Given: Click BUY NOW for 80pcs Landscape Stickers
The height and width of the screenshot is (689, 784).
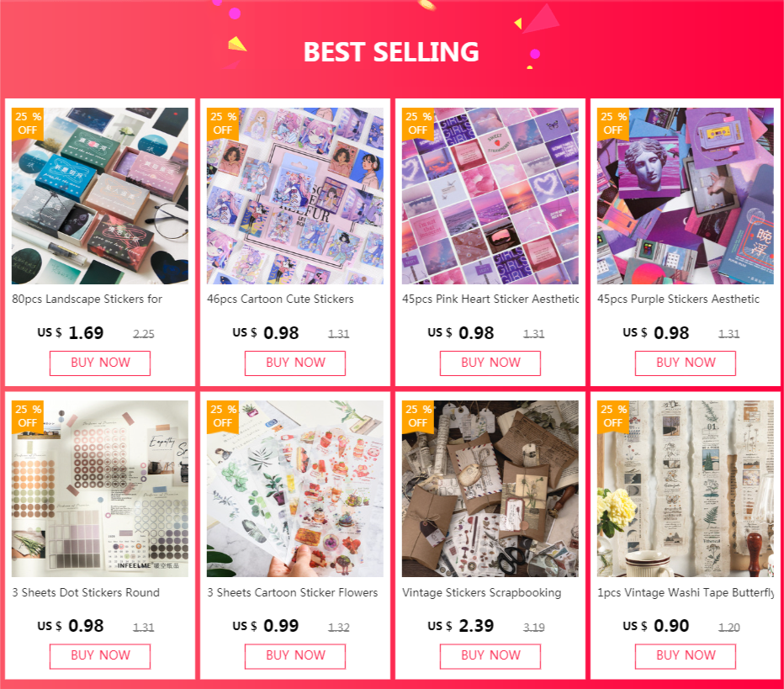Looking at the screenshot, I should point(100,363).
